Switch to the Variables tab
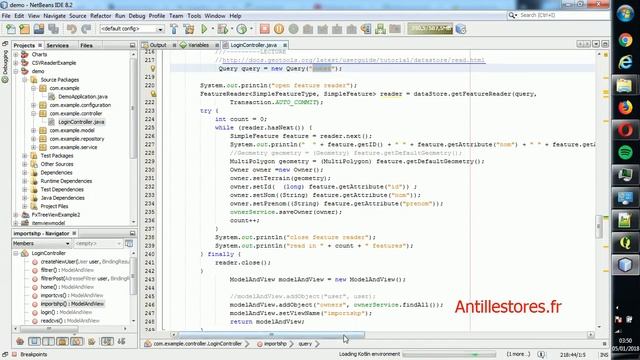This screenshot has width=640, height=360. coord(198,45)
